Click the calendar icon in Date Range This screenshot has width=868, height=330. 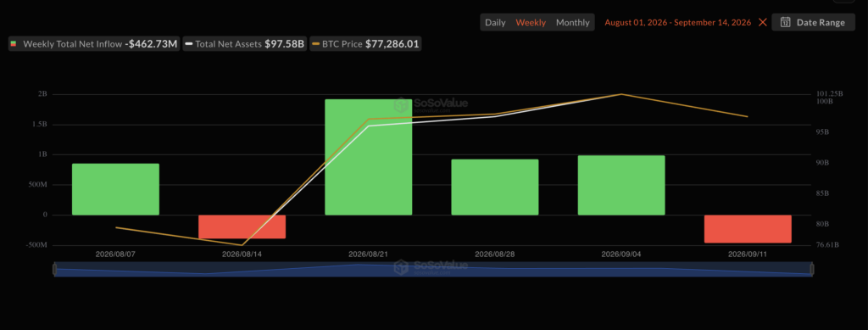[785, 22]
